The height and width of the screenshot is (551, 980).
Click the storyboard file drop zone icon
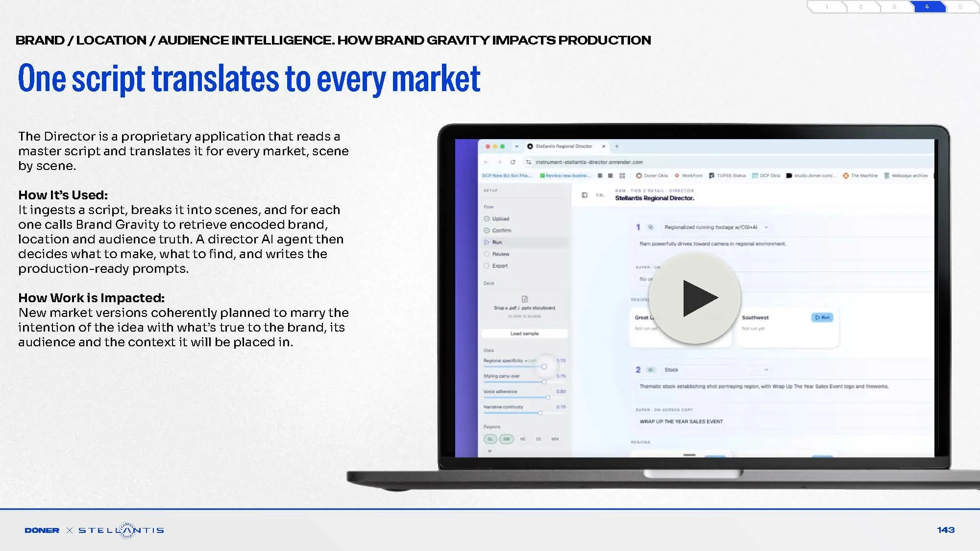[525, 299]
